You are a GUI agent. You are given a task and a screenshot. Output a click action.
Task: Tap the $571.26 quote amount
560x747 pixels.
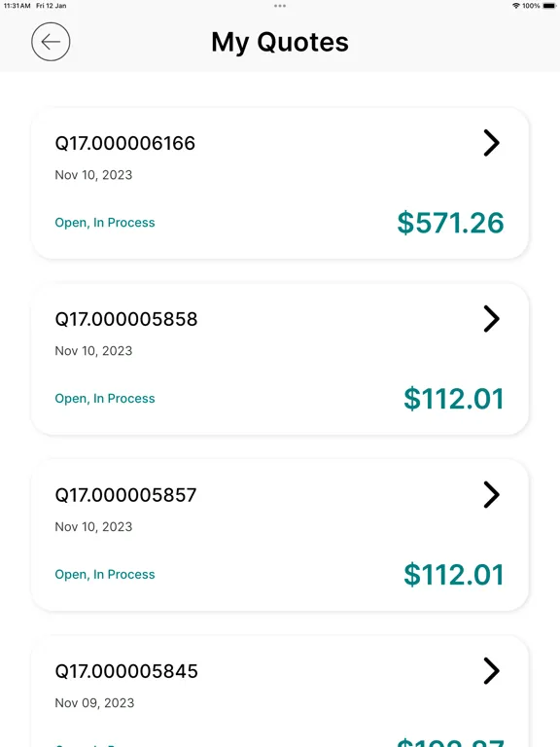pyautogui.click(x=450, y=223)
